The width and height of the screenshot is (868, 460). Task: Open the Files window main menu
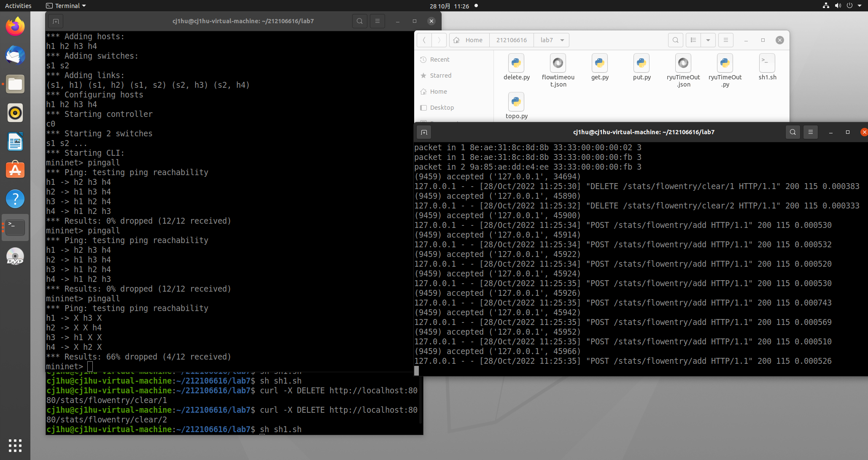[726, 40]
